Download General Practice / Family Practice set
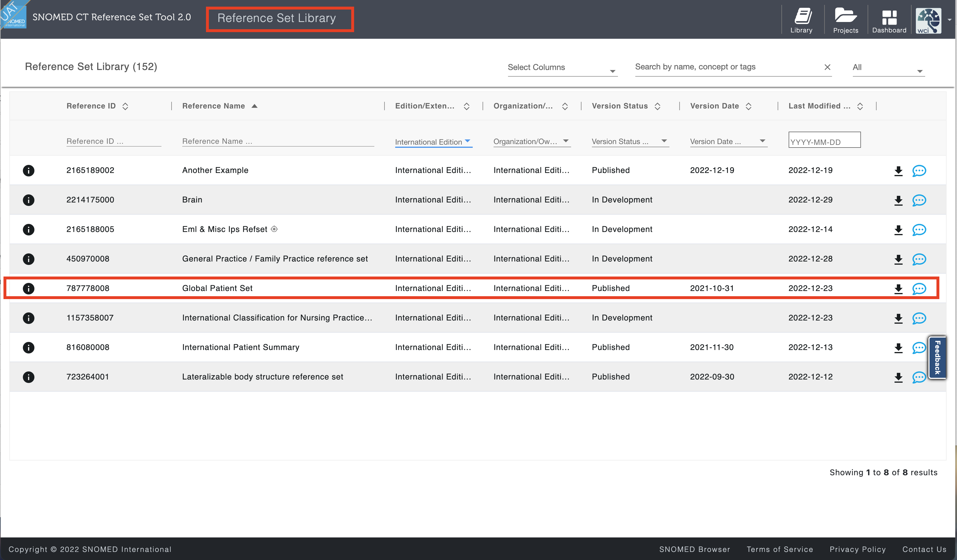This screenshot has width=957, height=560. coord(898,259)
